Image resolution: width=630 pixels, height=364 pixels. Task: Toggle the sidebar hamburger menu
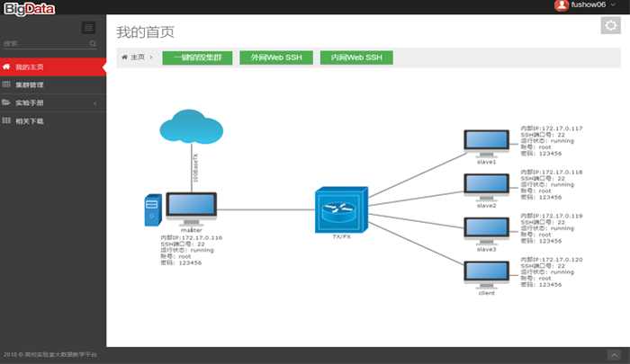coord(88,28)
